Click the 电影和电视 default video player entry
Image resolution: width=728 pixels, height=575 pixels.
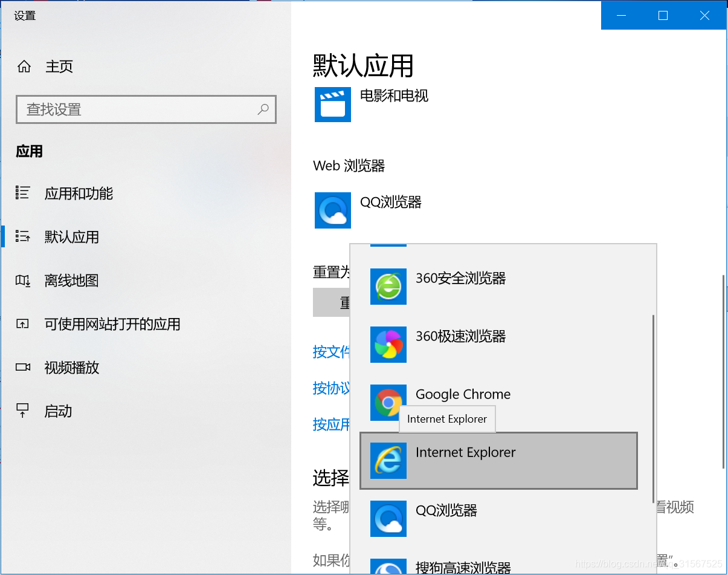pos(372,104)
